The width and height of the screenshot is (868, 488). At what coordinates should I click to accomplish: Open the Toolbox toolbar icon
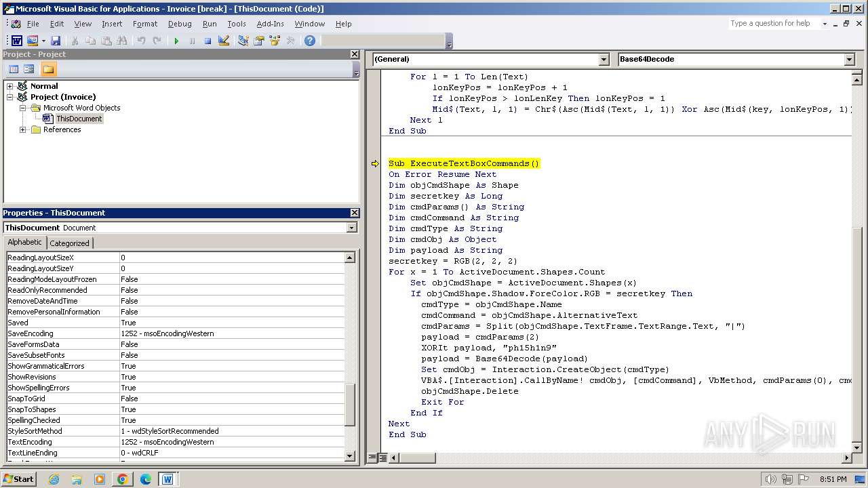point(290,41)
